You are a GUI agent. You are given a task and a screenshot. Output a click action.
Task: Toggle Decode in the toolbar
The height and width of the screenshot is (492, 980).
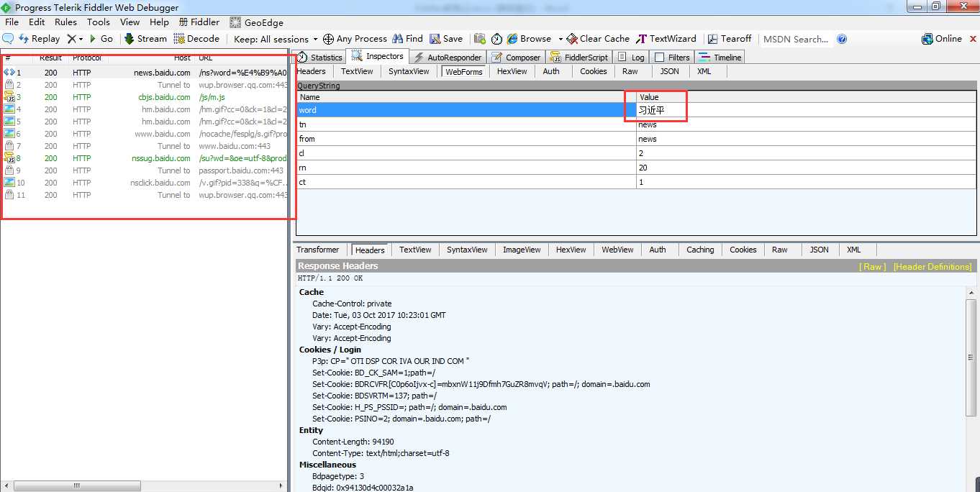coord(196,39)
